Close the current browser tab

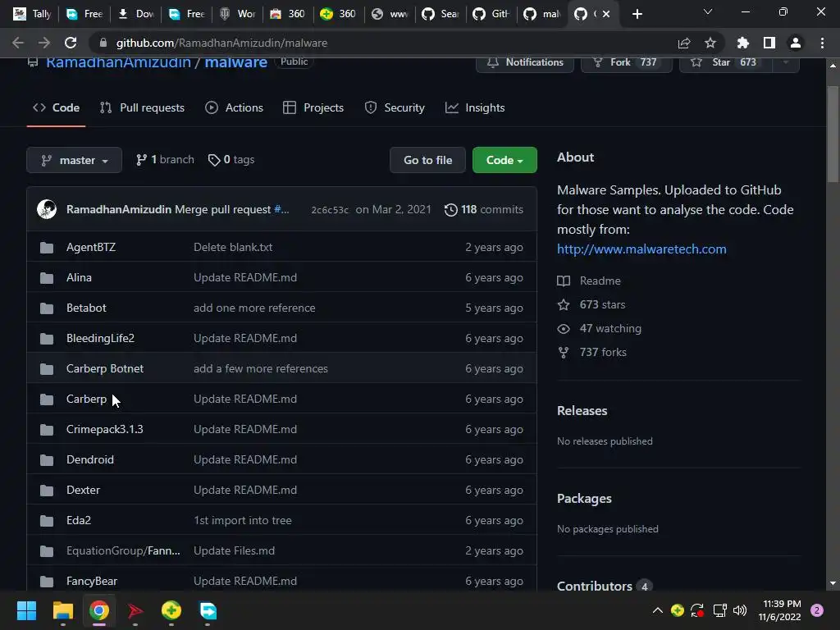606,14
